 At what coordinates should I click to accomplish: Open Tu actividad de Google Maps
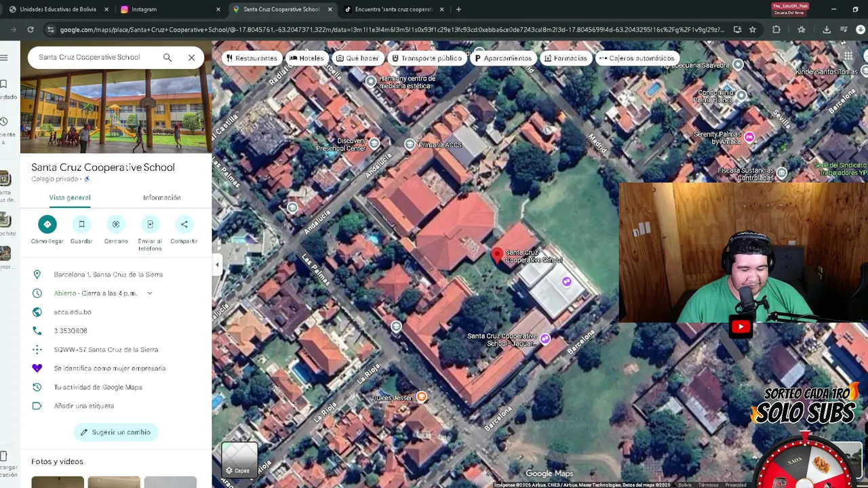point(98,387)
